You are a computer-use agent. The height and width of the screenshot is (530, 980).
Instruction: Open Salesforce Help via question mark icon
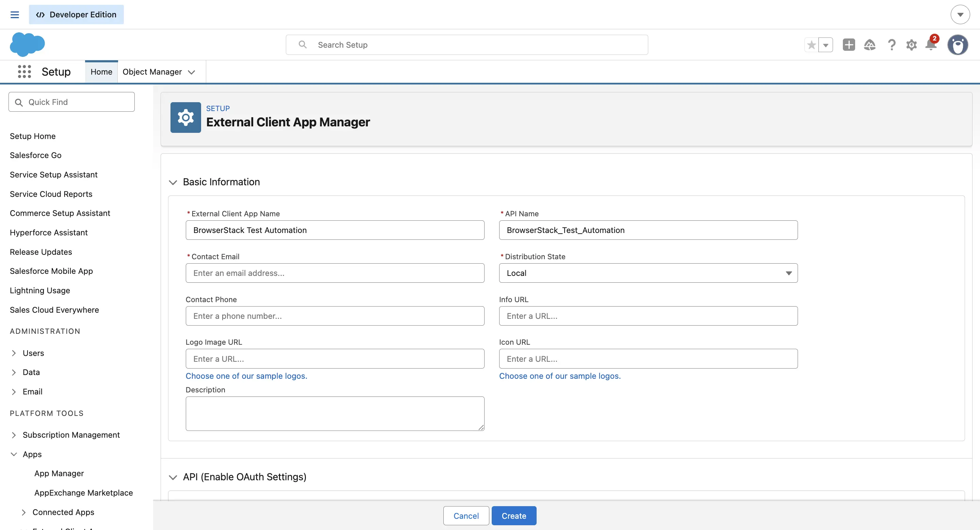pyautogui.click(x=892, y=45)
